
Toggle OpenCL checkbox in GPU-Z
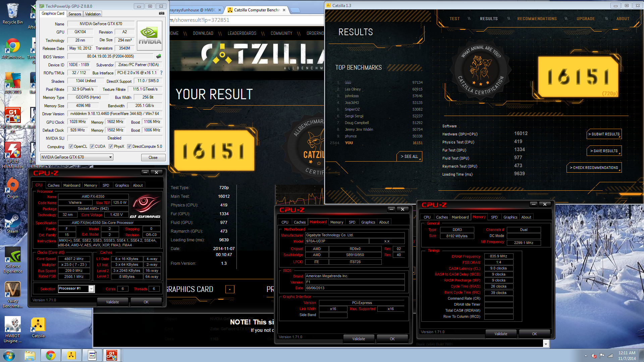coord(71,146)
